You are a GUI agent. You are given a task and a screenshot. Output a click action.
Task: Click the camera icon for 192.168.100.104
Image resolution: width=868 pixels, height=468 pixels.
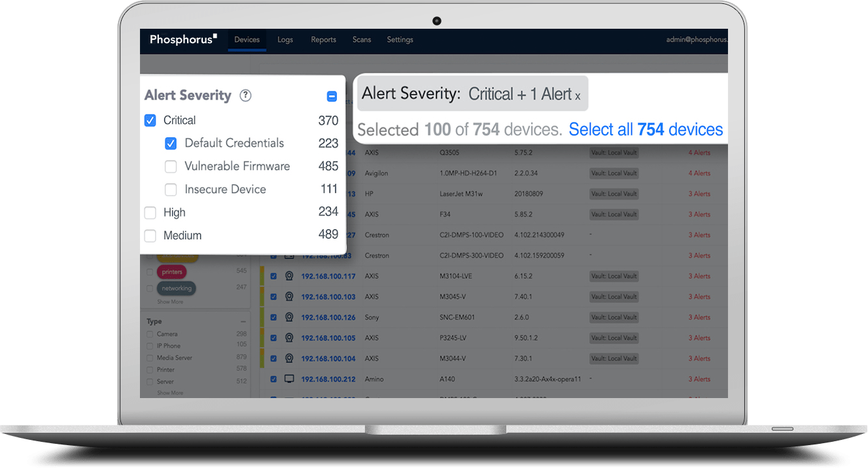pyautogui.click(x=289, y=359)
